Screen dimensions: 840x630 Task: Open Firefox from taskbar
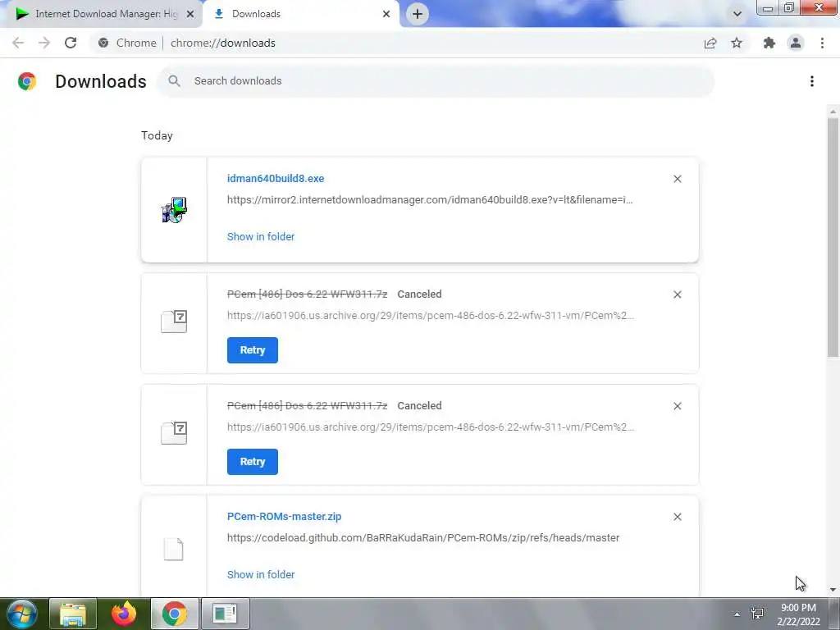tap(124, 614)
